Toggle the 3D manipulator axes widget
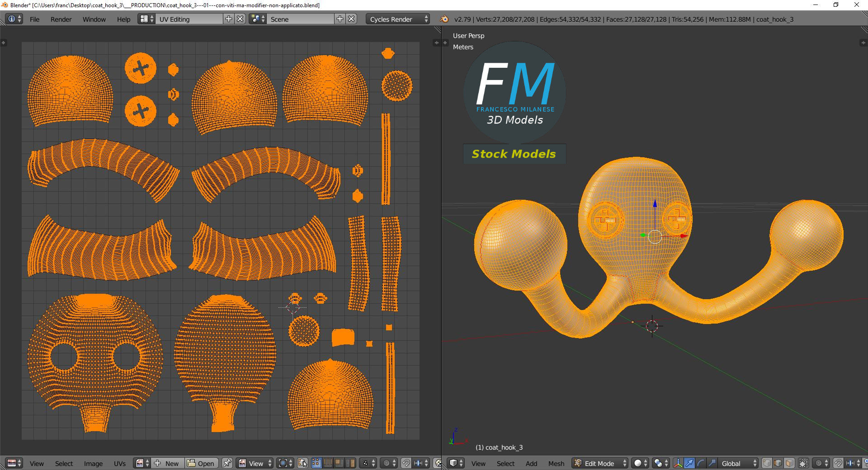 [678, 463]
